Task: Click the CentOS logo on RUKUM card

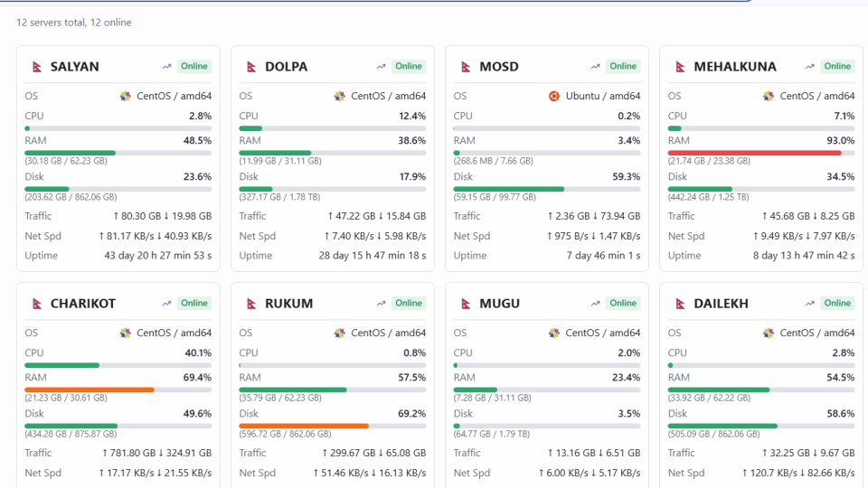Action: click(x=339, y=333)
